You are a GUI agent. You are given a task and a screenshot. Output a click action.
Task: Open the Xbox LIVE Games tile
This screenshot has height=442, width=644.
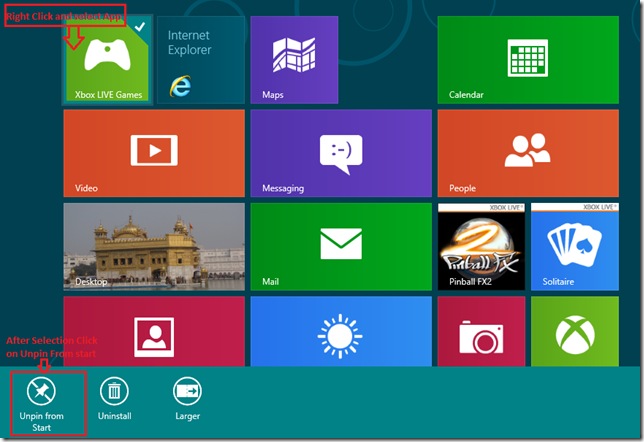[x=108, y=60]
